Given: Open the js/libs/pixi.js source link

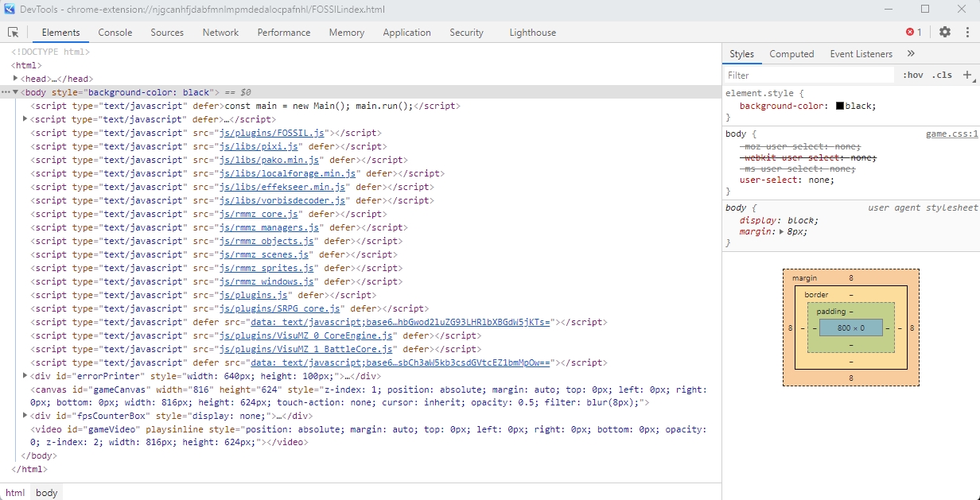Looking at the screenshot, I should [259, 146].
